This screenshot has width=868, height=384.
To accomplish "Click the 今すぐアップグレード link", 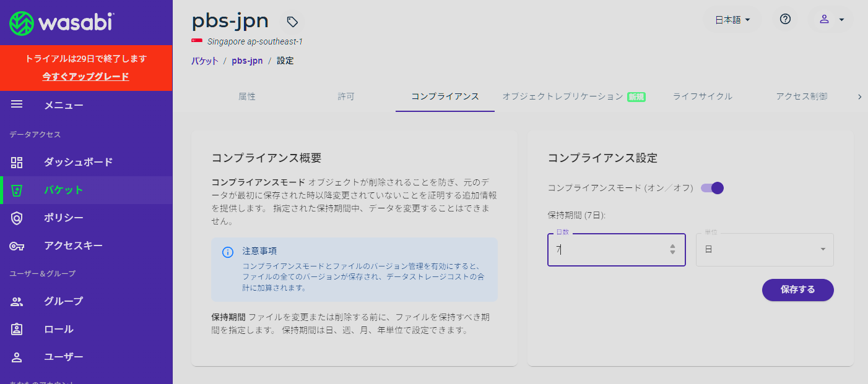I will pos(85,77).
